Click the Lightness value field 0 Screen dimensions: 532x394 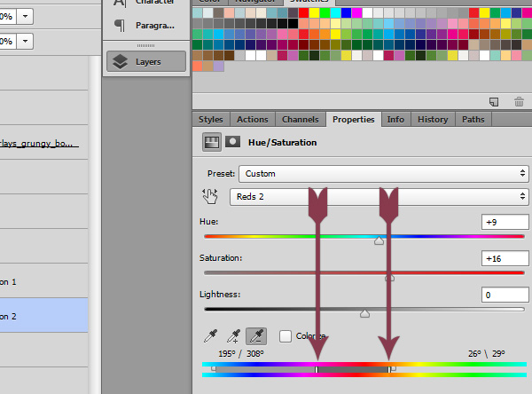pyautogui.click(x=505, y=295)
